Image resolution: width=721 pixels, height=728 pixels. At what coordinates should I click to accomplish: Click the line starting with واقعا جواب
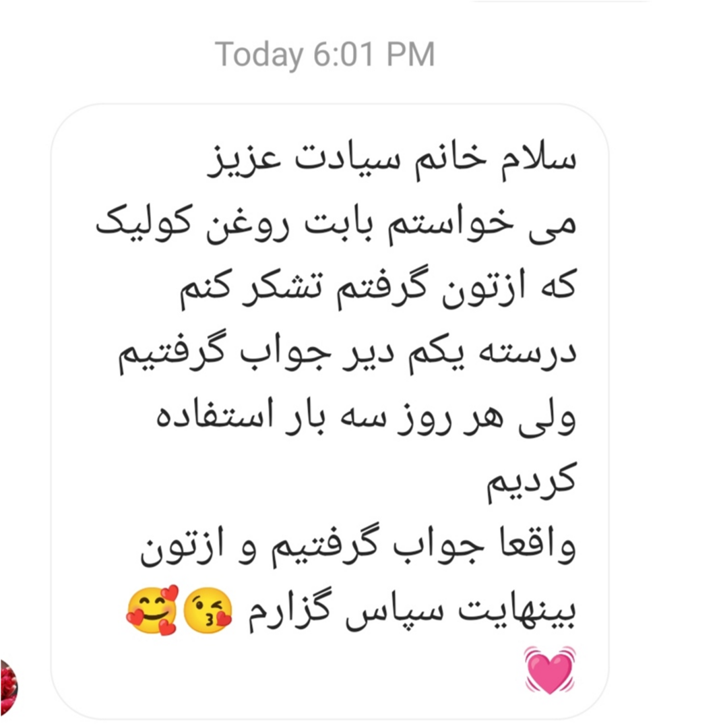[x=358, y=545]
